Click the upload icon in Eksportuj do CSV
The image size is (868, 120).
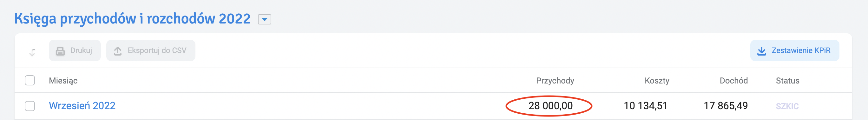click(118, 51)
